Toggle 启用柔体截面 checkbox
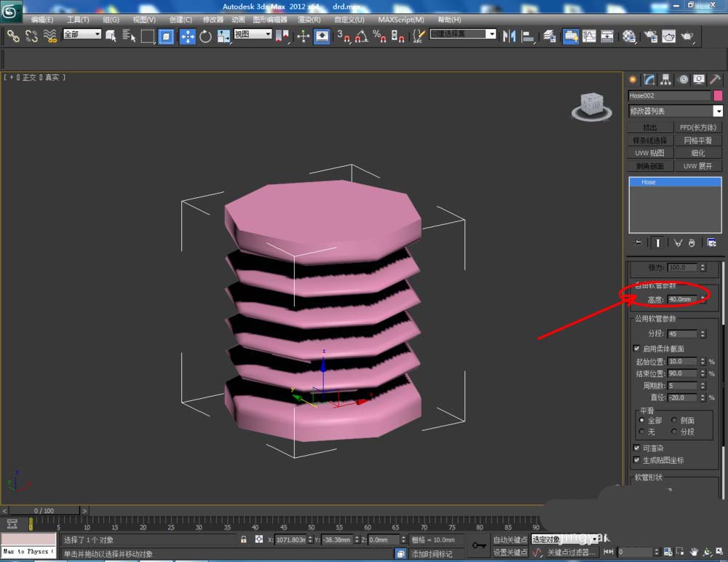 click(x=637, y=349)
